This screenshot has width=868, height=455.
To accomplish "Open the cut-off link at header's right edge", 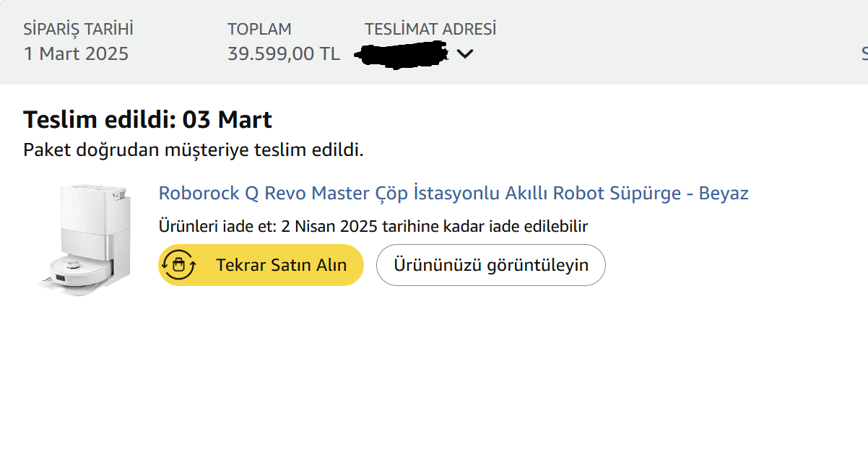I will (x=864, y=53).
